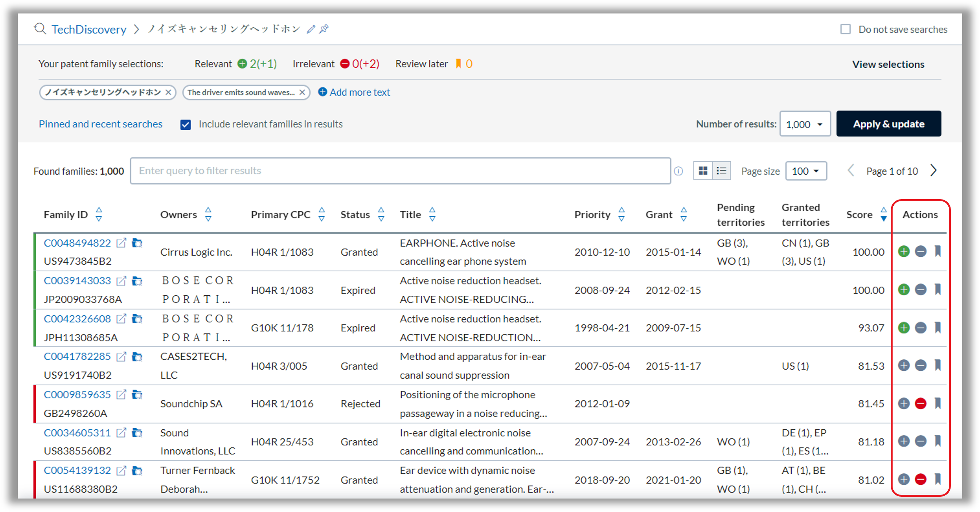Open C0039143033 external link icon
The width and height of the screenshot is (980, 512).
coord(121,281)
